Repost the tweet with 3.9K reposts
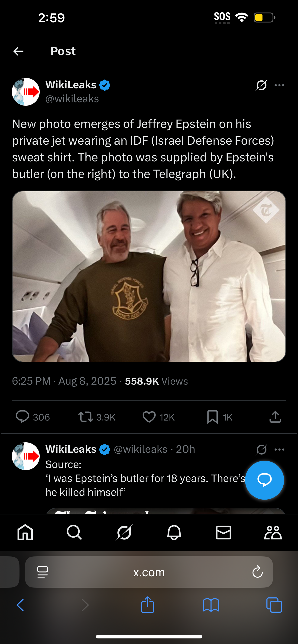Viewport: 298px width, 644px height. (86, 417)
